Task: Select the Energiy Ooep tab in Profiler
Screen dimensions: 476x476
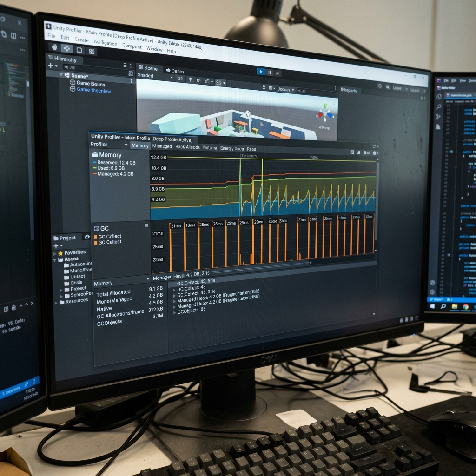Action: [x=232, y=148]
